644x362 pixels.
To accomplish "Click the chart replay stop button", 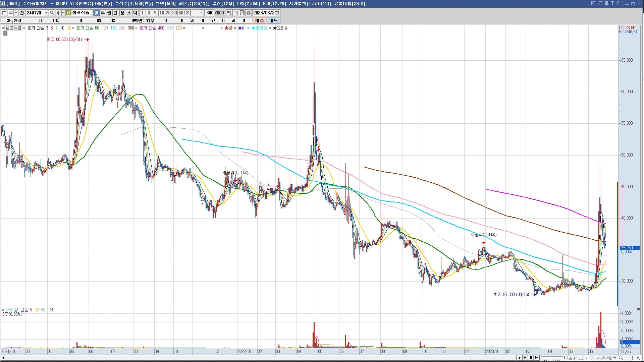I will [x=531, y=358].
